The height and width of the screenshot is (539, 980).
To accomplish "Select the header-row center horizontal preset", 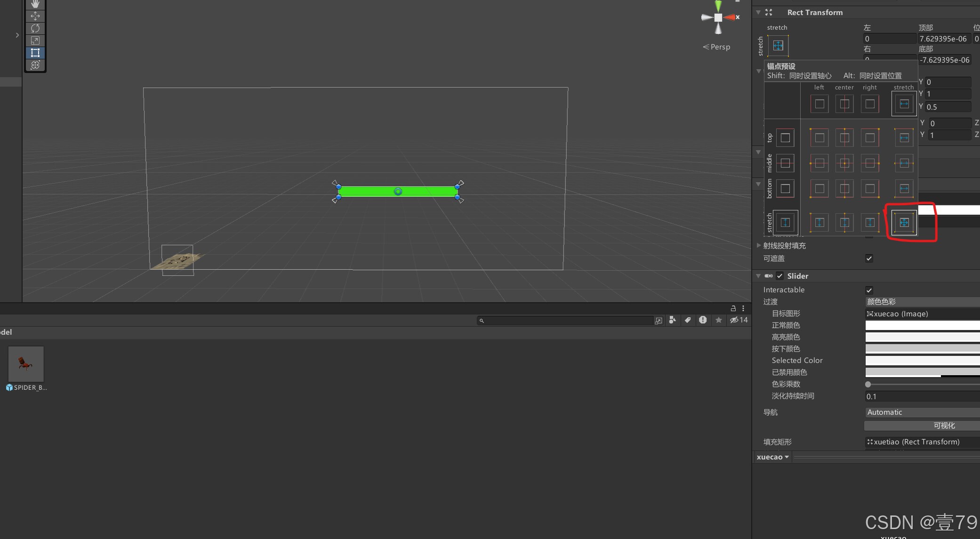I will 844,104.
